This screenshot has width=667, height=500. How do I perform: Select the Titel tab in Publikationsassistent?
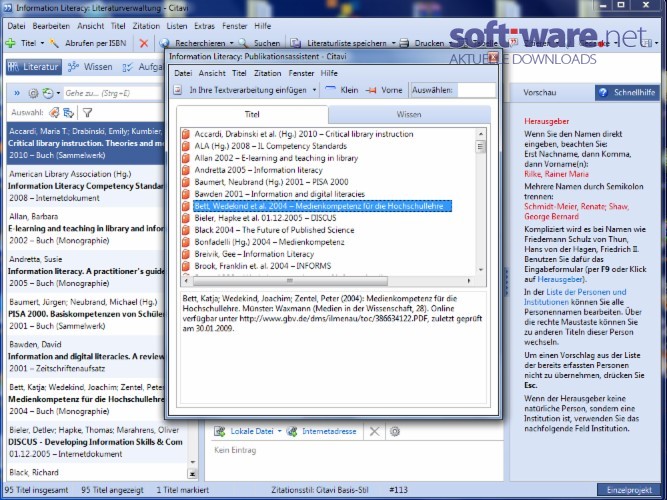click(x=252, y=114)
